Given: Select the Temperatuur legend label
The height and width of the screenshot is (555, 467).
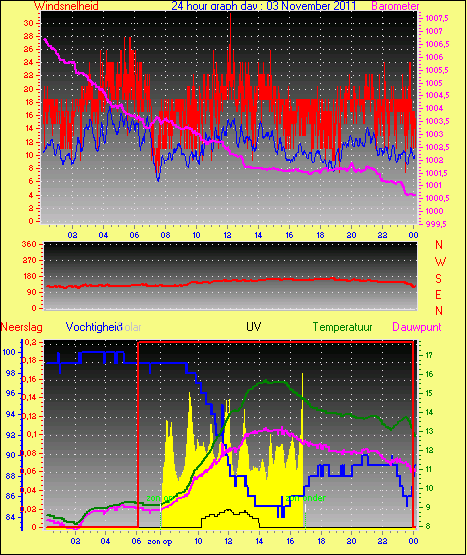Looking at the screenshot, I should (x=342, y=327).
